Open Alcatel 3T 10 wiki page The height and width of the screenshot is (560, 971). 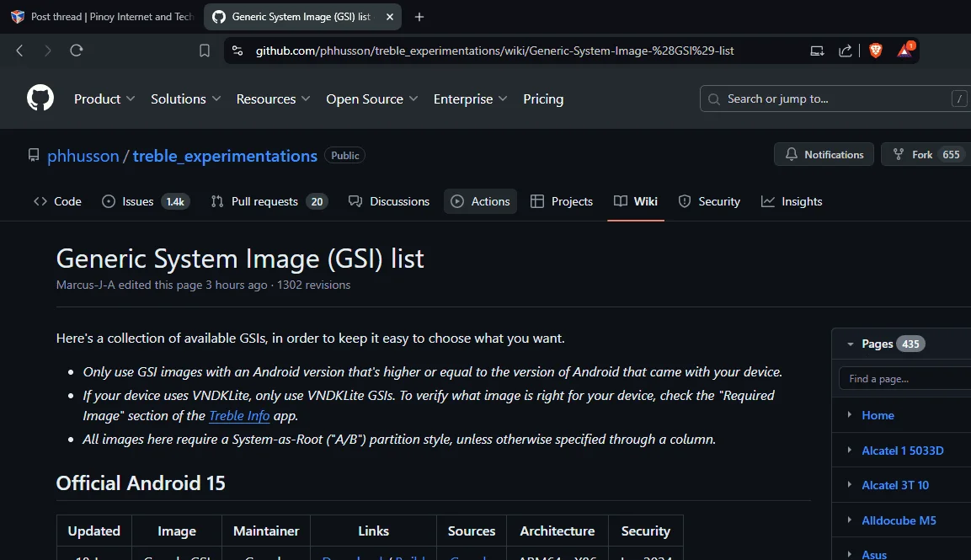coord(895,485)
